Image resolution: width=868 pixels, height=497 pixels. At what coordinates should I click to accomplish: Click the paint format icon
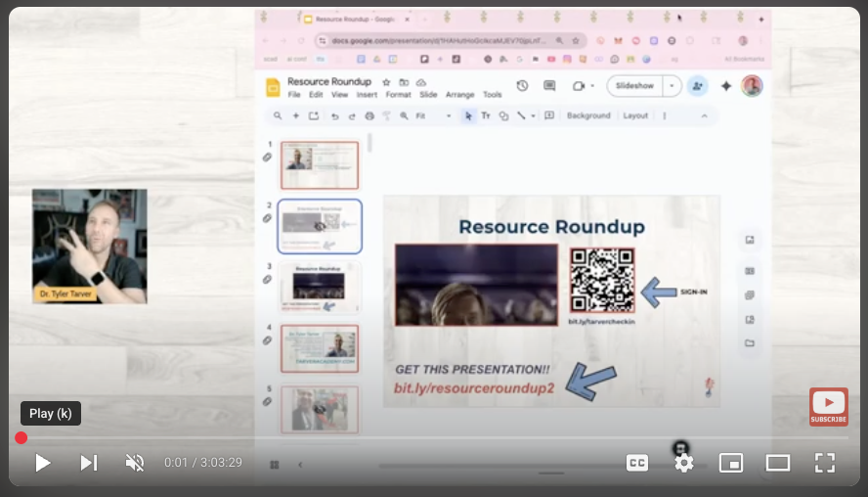(386, 115)
